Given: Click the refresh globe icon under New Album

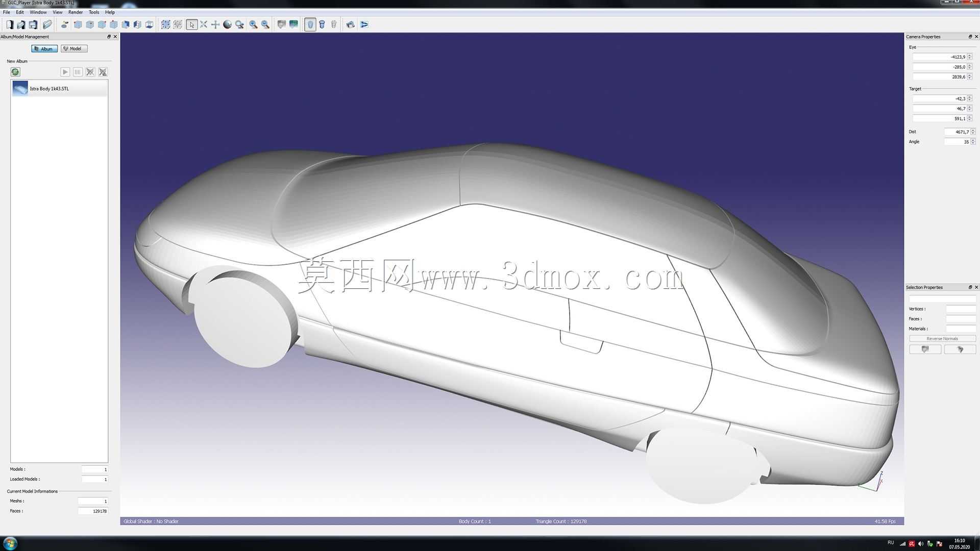Looking at the screenshot, I should coord(15,72).
